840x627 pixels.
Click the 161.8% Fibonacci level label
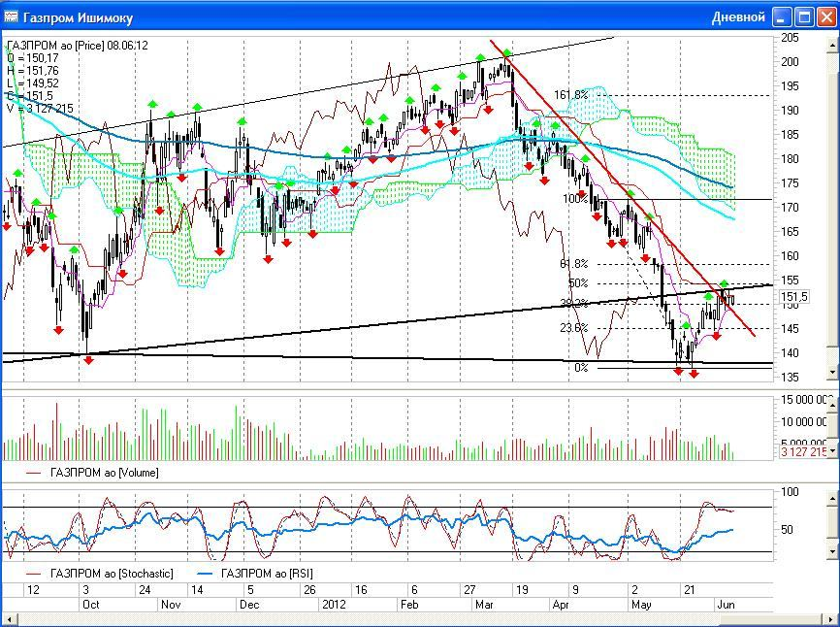tap(571, 95)
